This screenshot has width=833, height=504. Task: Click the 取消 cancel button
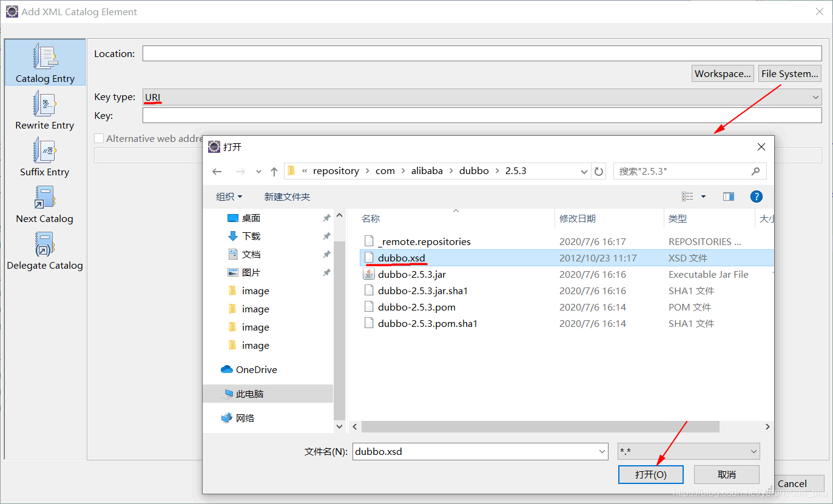[727, 474]
